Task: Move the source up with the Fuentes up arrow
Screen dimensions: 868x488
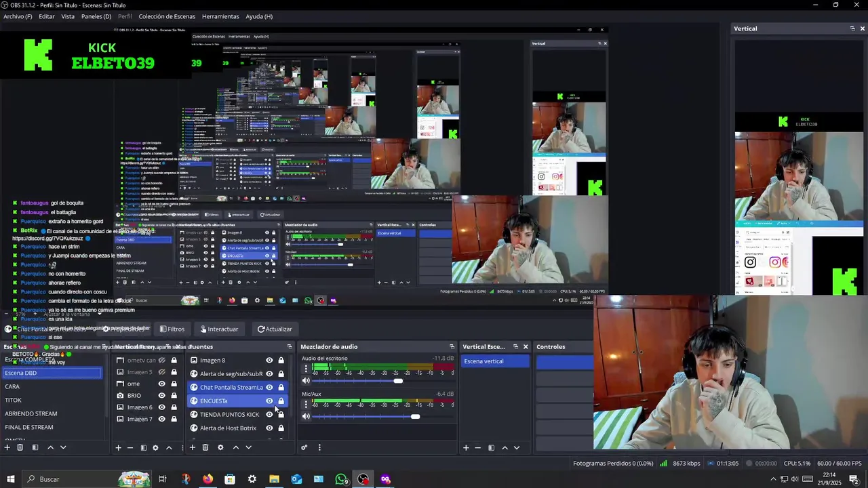Action: pyautogui.click(x=236, y=447)
